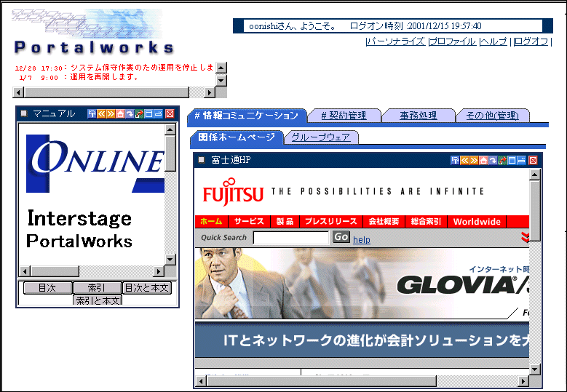Reload the マニュアル panel content

tap(130, 114)
